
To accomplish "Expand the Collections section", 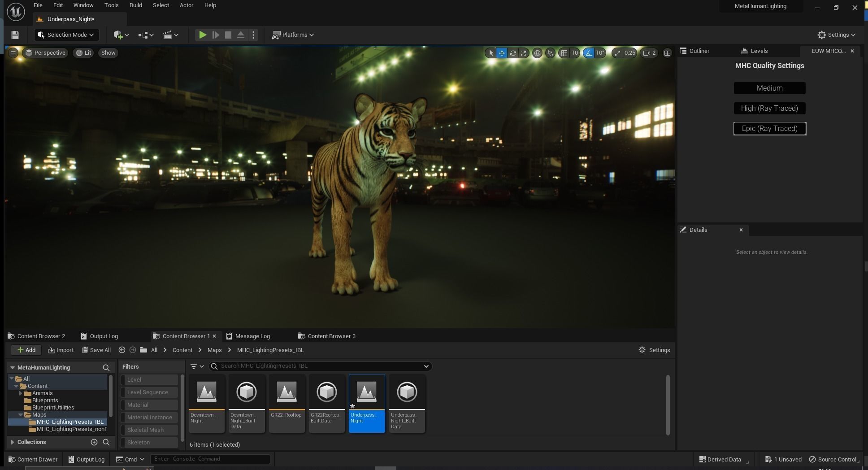I will point(13,442).
